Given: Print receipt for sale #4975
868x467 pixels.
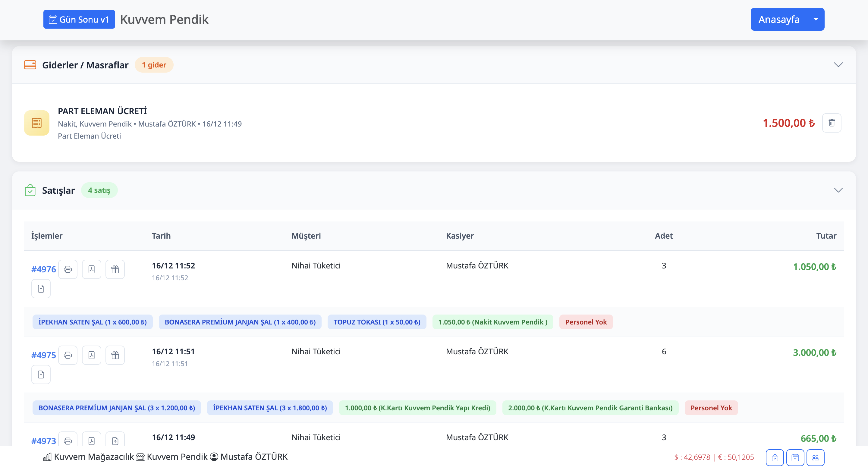Looking at the screenshot, I should click(x=68, y=355).
